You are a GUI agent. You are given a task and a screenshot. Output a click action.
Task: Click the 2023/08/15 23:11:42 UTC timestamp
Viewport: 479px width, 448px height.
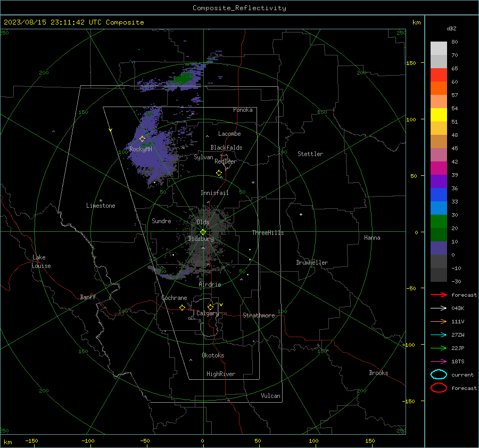(73, 22)
